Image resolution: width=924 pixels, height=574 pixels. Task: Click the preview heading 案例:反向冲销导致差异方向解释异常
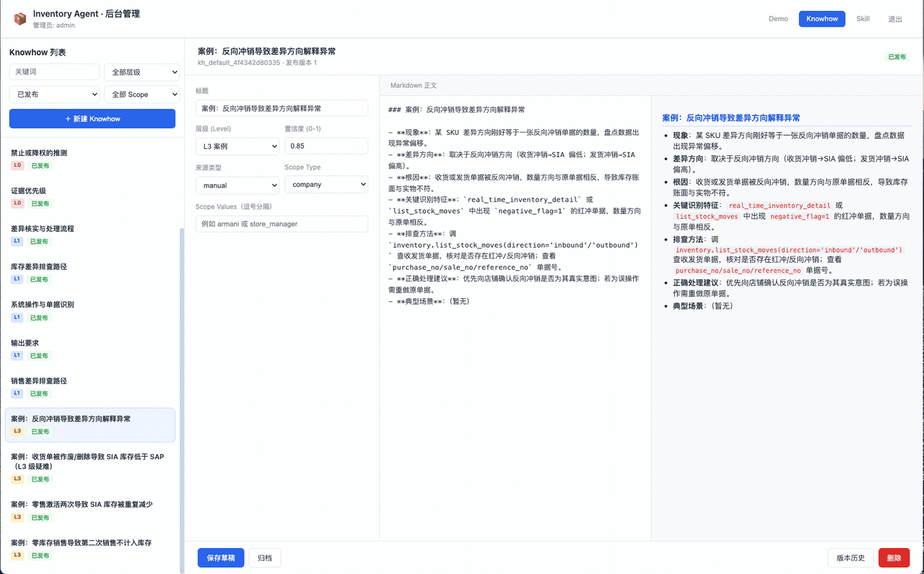pos(731,118)
